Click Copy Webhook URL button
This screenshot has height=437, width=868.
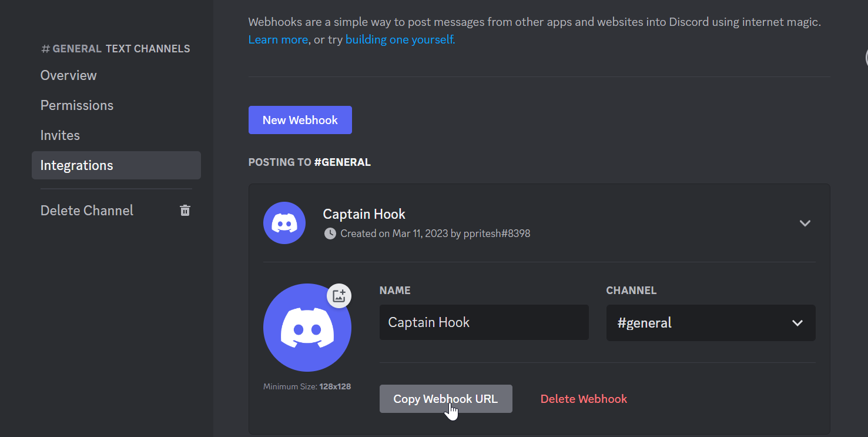tap(445, 399)
